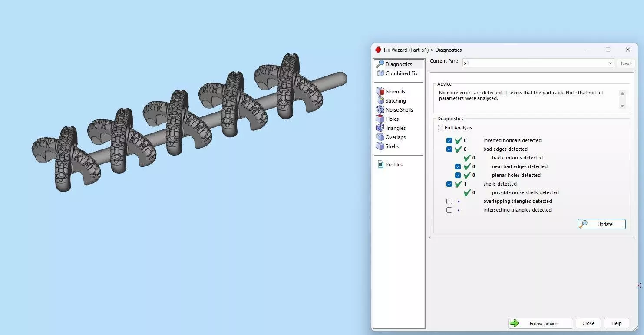Image resolution: width=644 pixels, height=335 pixels.
Task: Click the Triangles icon in sidebar
Action: 380,128
